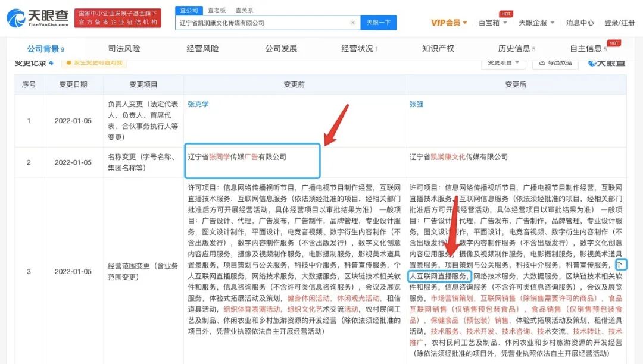
Task: Click 登录/注册 link
Action: pos(619,23)
